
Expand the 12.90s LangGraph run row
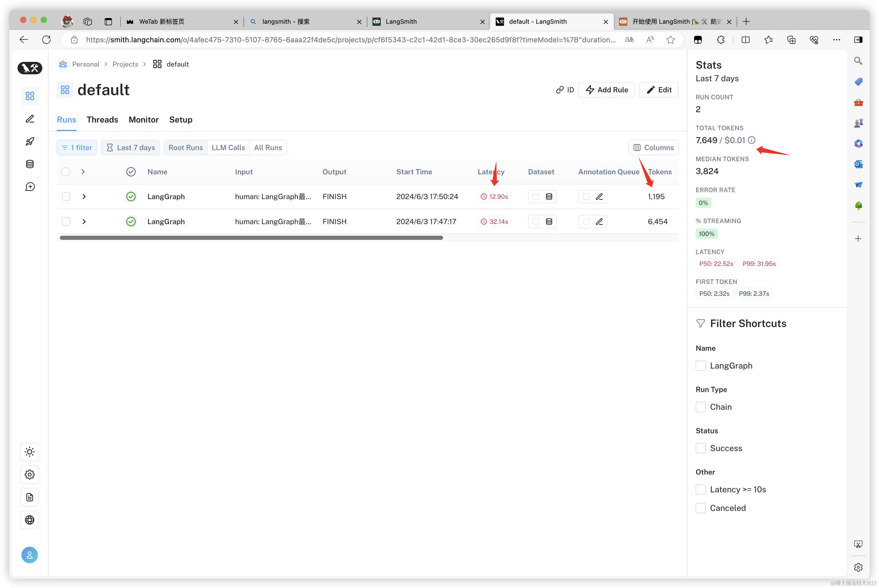pyautogui.click(x=84, y=196)
